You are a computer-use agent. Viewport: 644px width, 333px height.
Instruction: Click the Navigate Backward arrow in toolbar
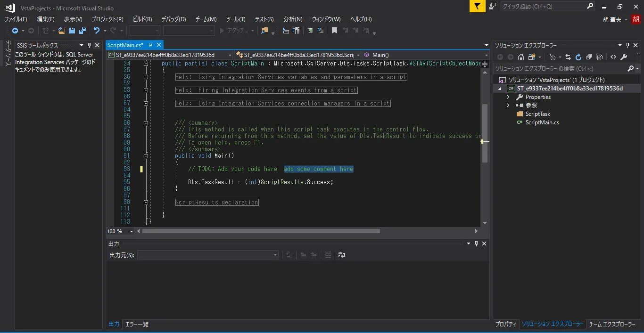pyautogui.click(x=15, y=31)
